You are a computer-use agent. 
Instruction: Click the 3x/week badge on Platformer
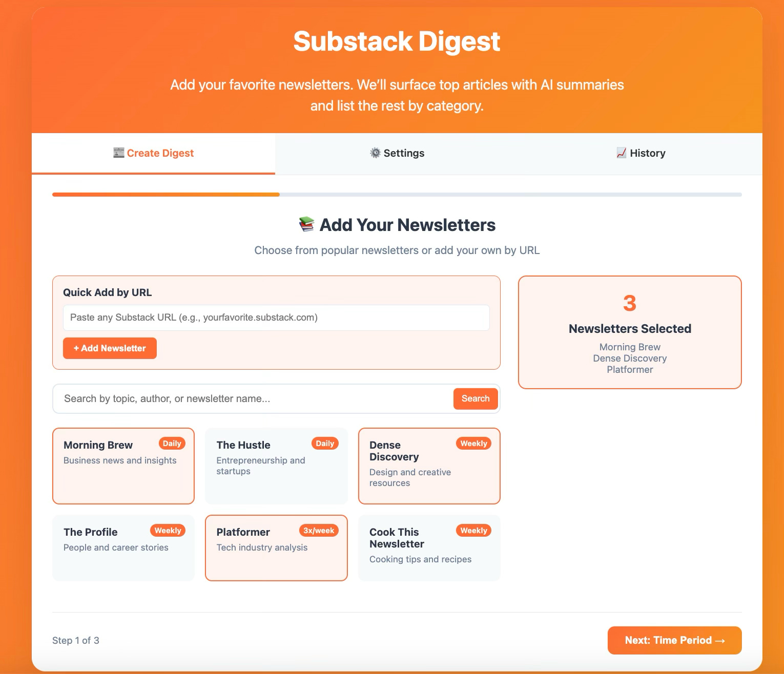click(x=319, y=531)
